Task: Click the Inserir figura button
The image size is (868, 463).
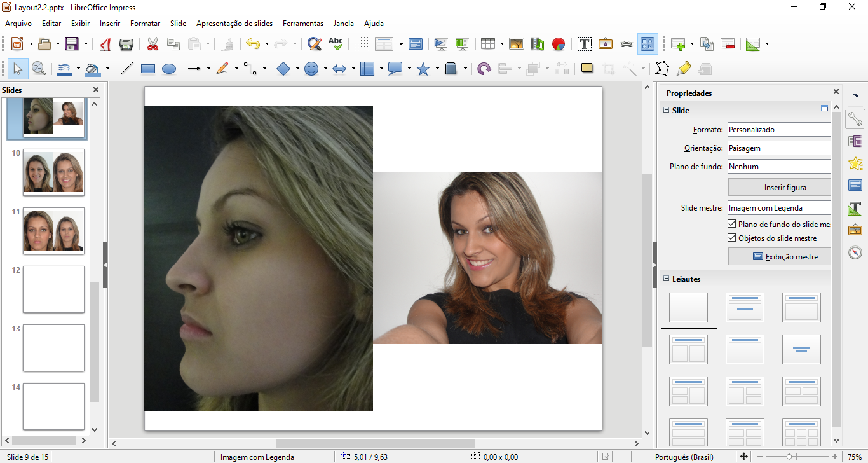Action: tap(780, 188)
